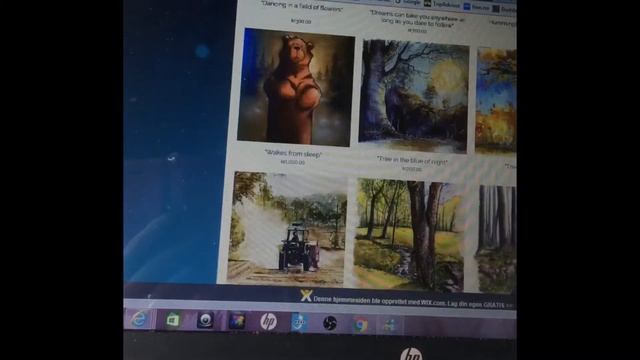The image size is (640, 360).
Task: Click the "Tree in the blue of night" title
Action: pos(412,161)
